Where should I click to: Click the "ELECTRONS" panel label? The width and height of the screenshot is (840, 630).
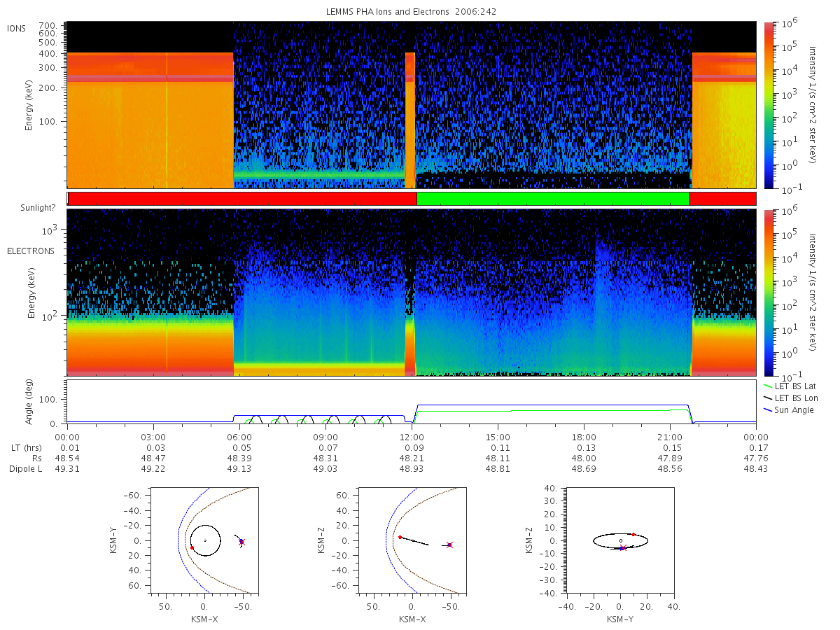[30, 251]
